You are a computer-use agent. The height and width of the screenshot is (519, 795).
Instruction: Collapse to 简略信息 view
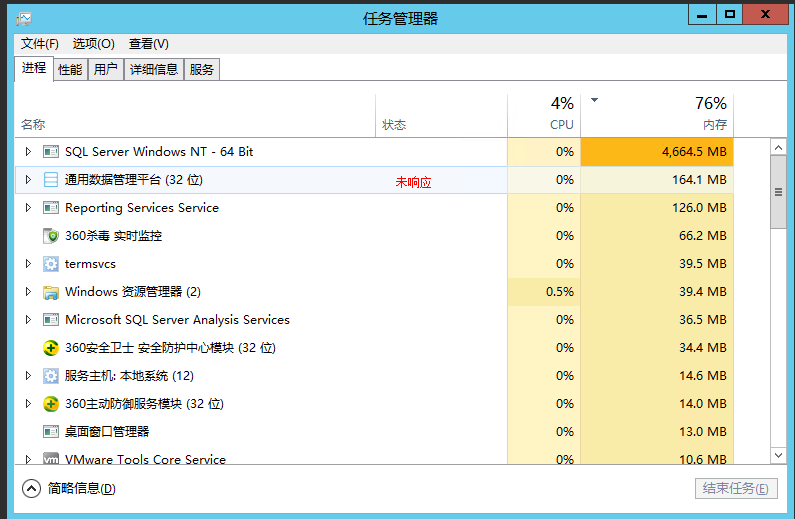click(69, 489)
